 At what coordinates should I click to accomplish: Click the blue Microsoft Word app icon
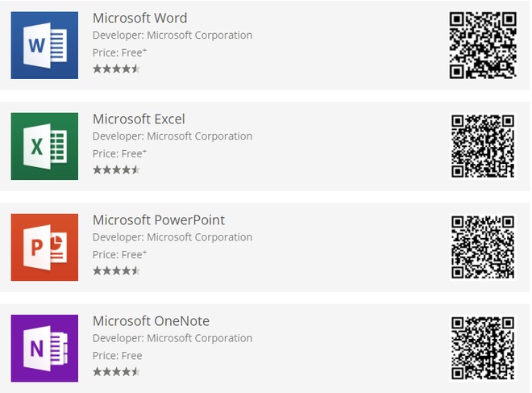(44, 45)
